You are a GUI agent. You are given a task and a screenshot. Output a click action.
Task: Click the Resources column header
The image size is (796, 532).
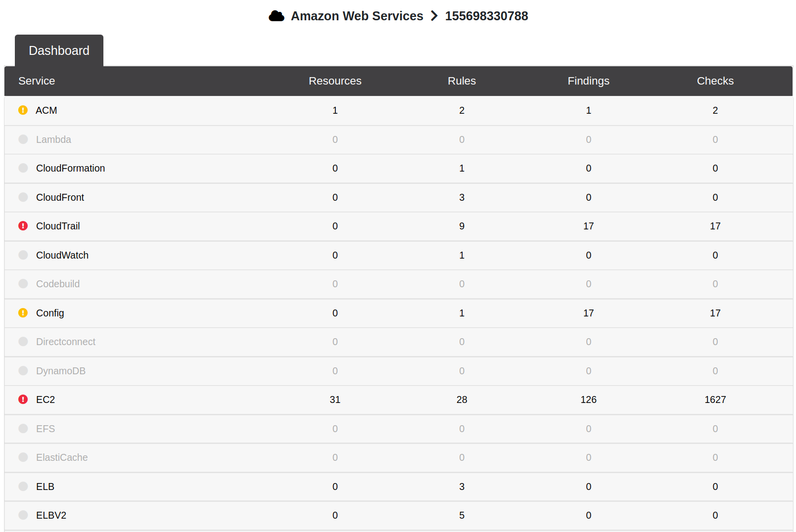(335, 81)
